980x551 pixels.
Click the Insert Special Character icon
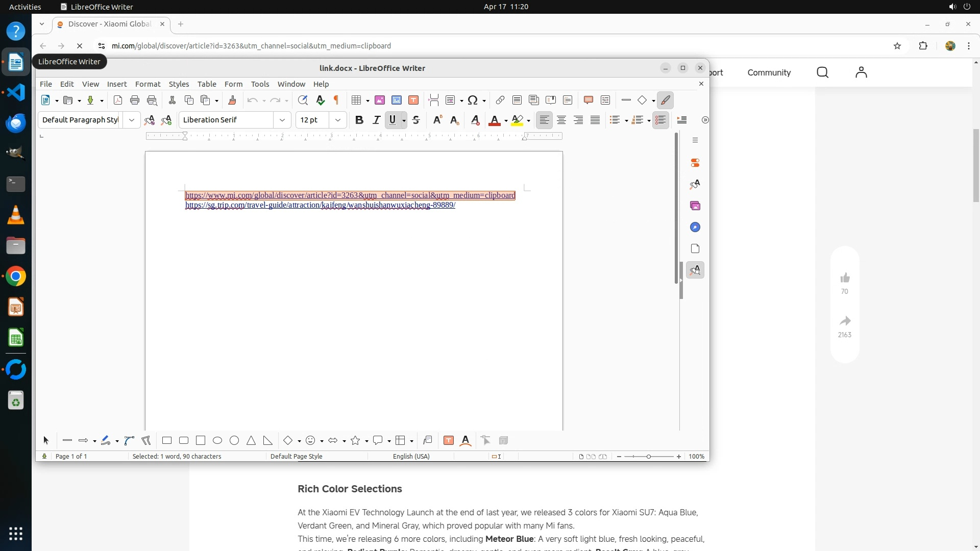473,101
